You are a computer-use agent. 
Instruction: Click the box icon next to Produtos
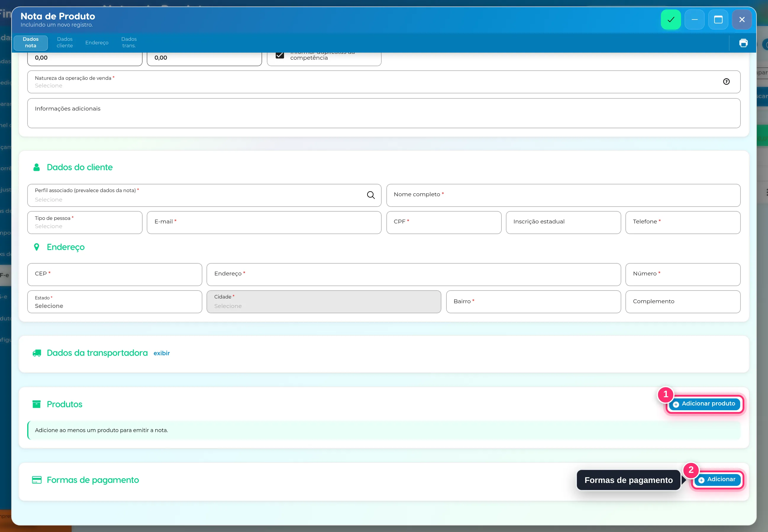pos(36,404)
